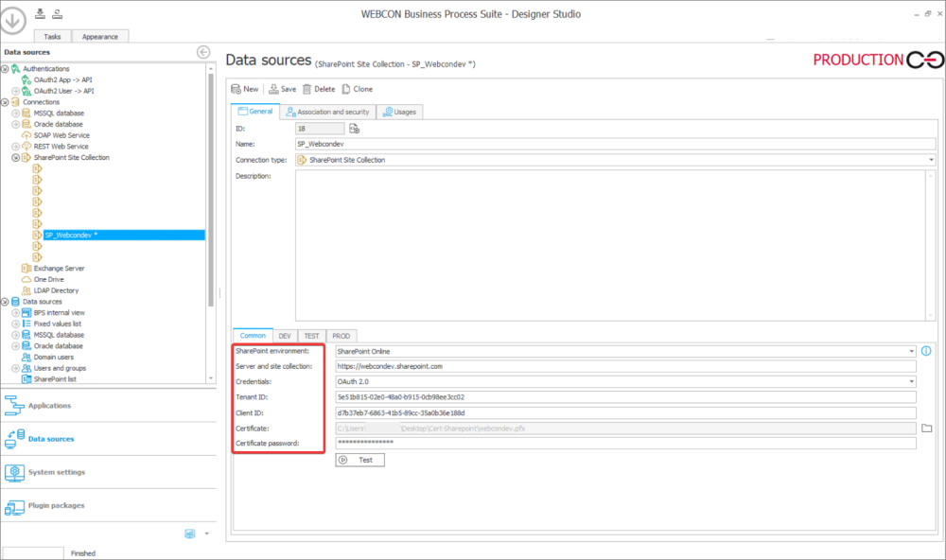Browse for certificate file using folder icon
Image resolution: width=946 pixels, height=560 pixels.
[926, 429]
